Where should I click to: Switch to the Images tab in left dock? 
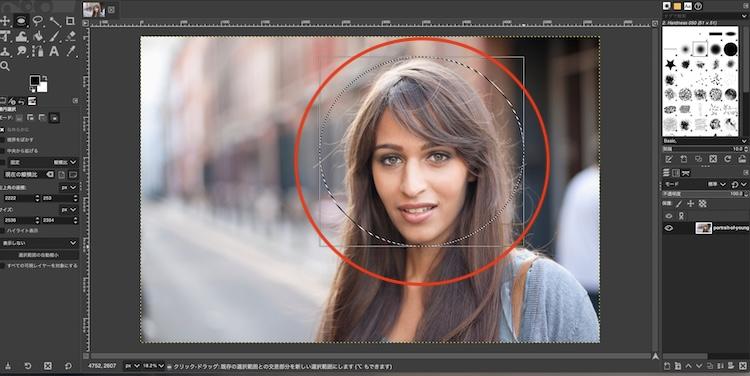pyautogui.click(x=32, y=101)
